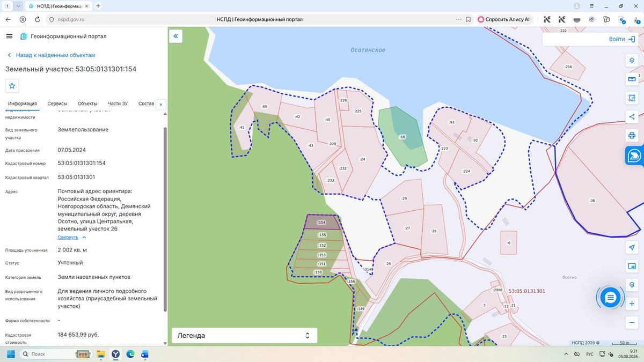Open the map layers tool
This screenshot has height=362, width=644.
[x=632, y=60]
